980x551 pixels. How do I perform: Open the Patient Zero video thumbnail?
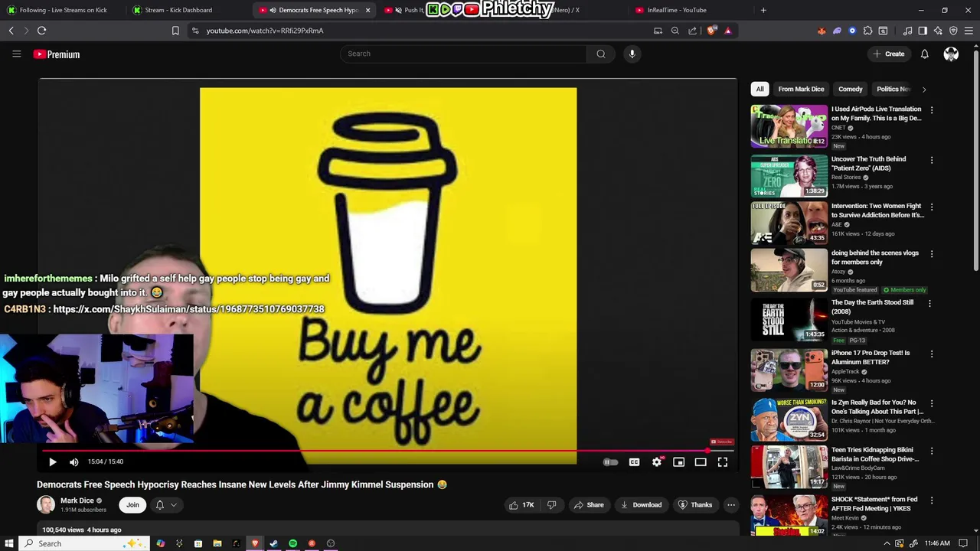(789, 176)
